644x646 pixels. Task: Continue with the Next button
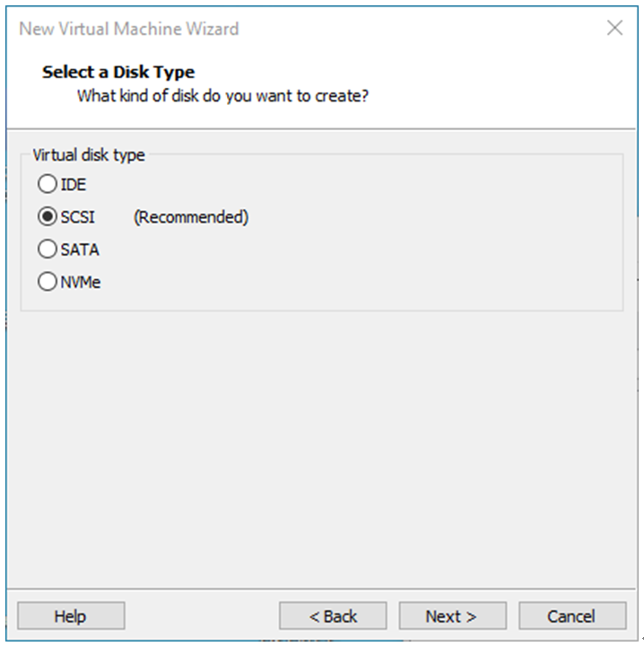452,615
